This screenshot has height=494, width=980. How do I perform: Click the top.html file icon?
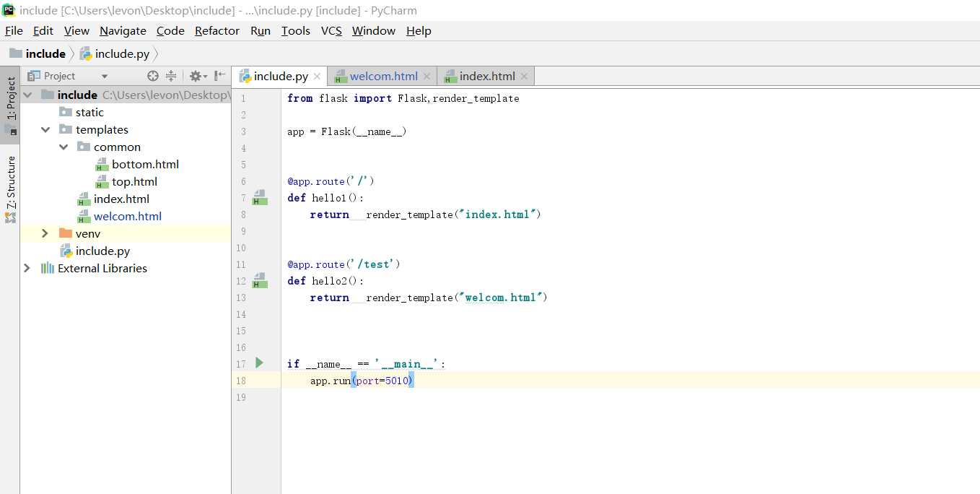click(x=102, y=182)
